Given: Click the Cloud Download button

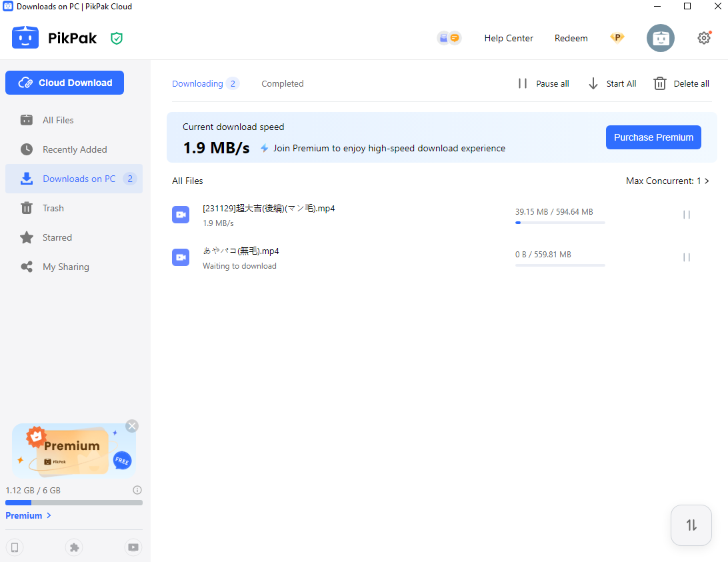Looking at the screenshot, I should 65,83.
